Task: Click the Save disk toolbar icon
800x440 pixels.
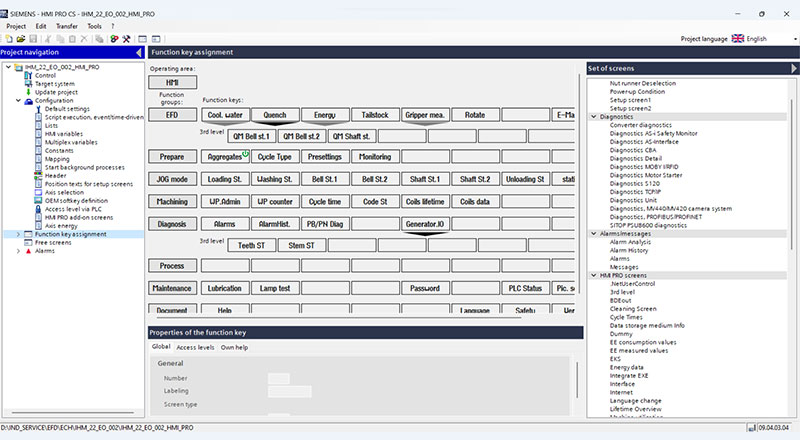Action: tap(33, 39)
